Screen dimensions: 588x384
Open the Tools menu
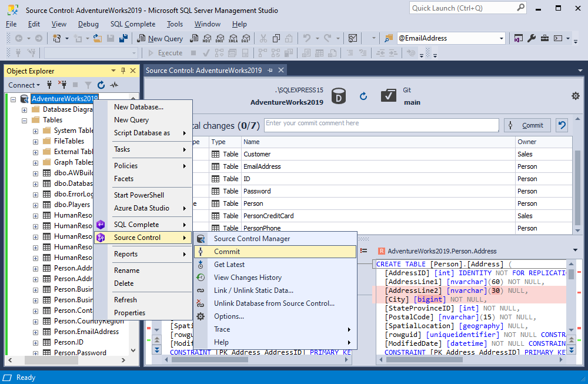[x=175, y=24]
